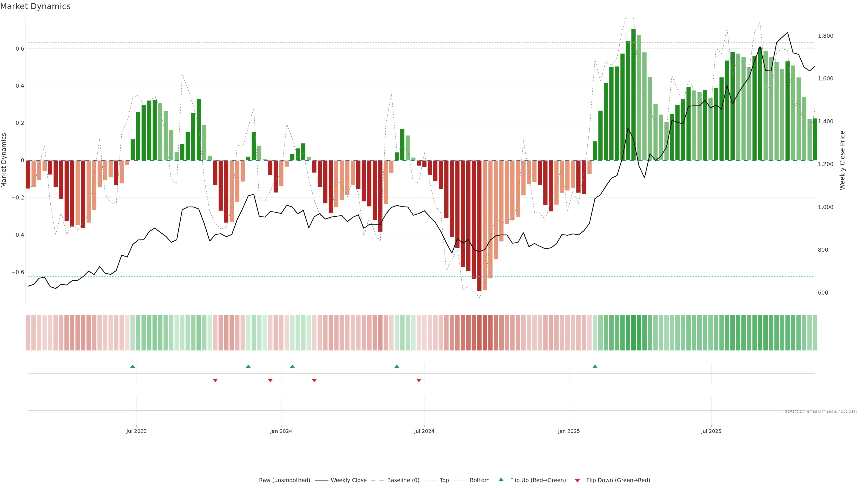Click the Market Dynamics chart title
The width and height of the screenshot is (868, 488).
click(x=35, y=6)
